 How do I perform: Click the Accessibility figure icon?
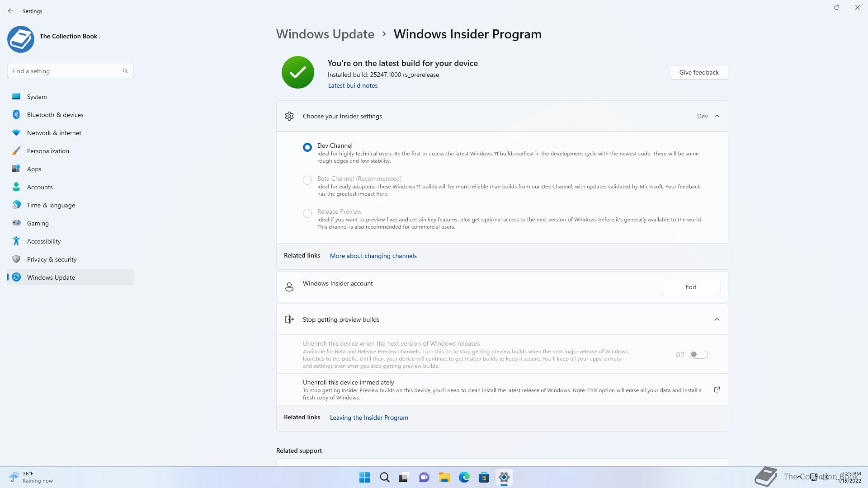tap(16, 241)
